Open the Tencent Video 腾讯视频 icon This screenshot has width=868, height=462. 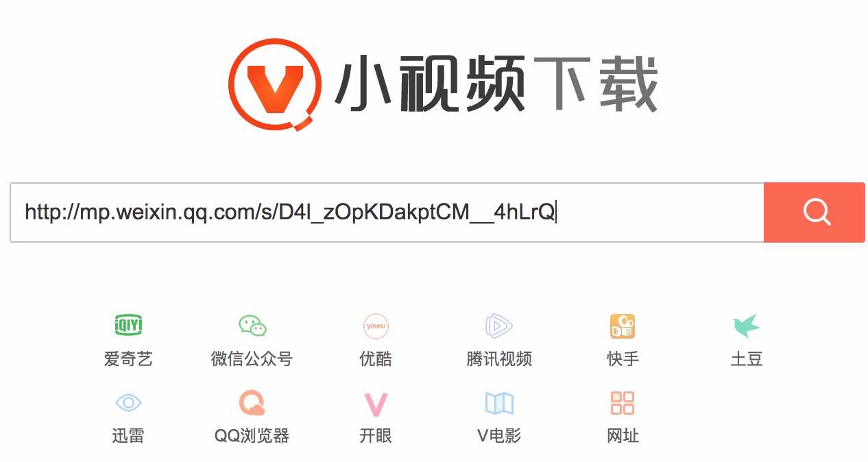(499, 326)
